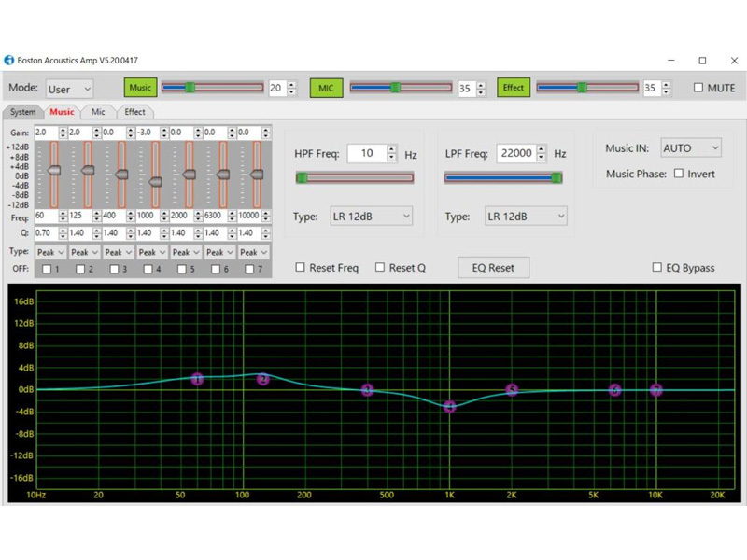Click the MIC volume value field showing 35
The width and height of the screenshot is (747, 560).
point(466,88)
